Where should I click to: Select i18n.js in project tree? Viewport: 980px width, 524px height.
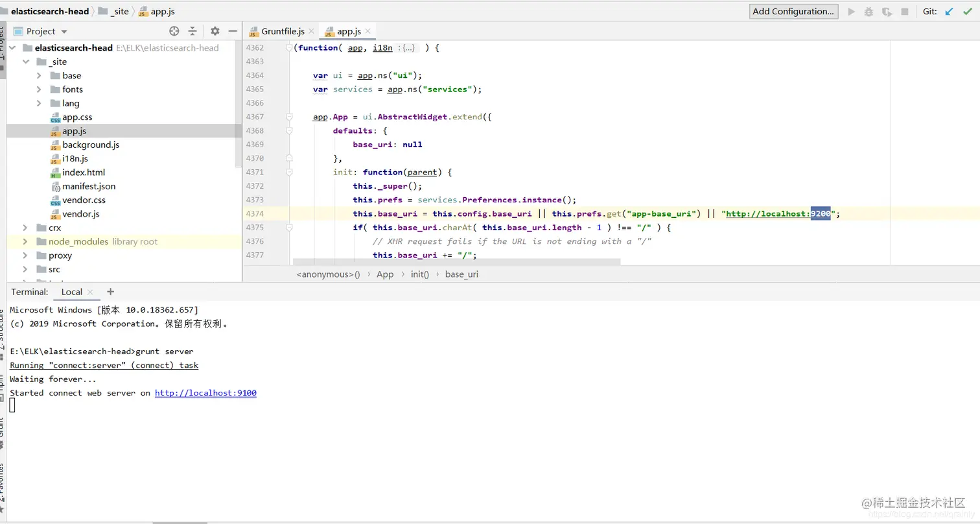(x=75, y=158)
